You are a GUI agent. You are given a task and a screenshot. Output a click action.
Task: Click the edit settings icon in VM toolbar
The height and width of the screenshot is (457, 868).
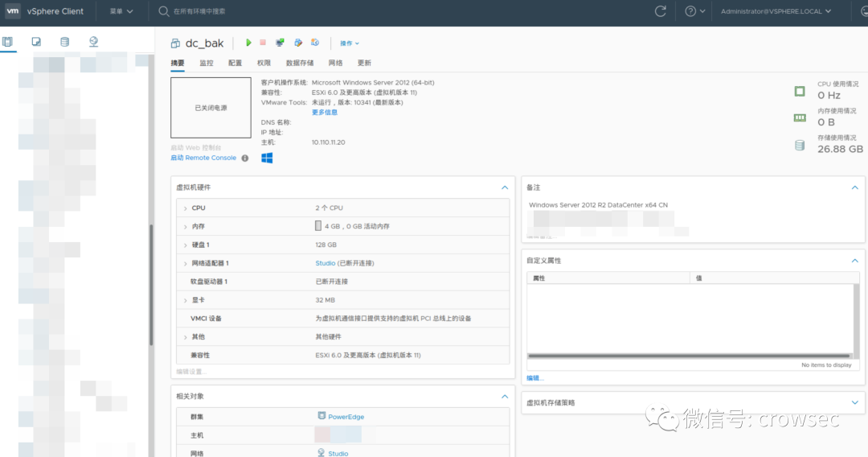298,43
